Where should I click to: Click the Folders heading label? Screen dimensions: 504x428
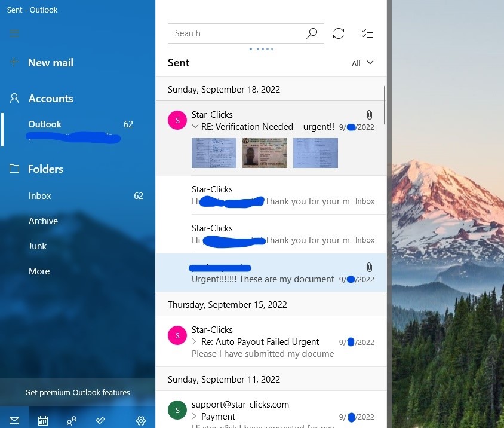(x=45, y=169)
